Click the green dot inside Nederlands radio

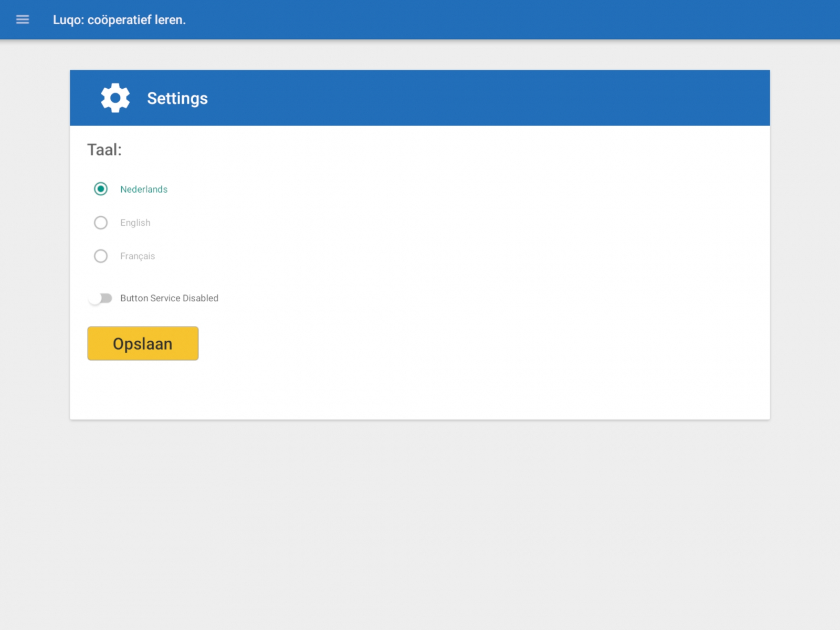(101, 189)
